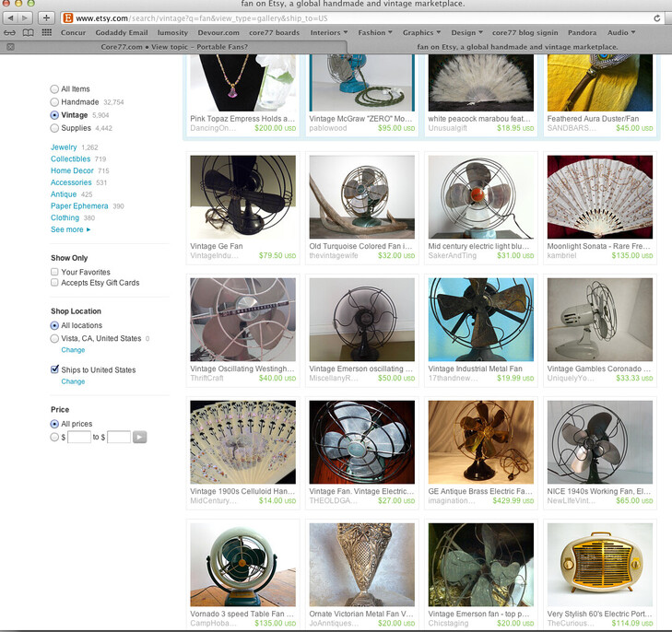Open the Concur bookmark
Image resolution: width=672 pixels, height=632 pixels.
(74, 32)
